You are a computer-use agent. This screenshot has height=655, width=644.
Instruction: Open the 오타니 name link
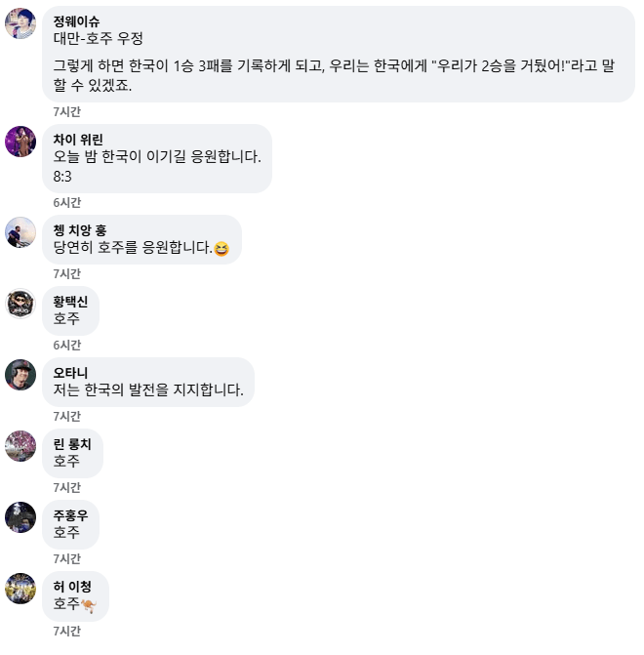(x=70, y=373)
